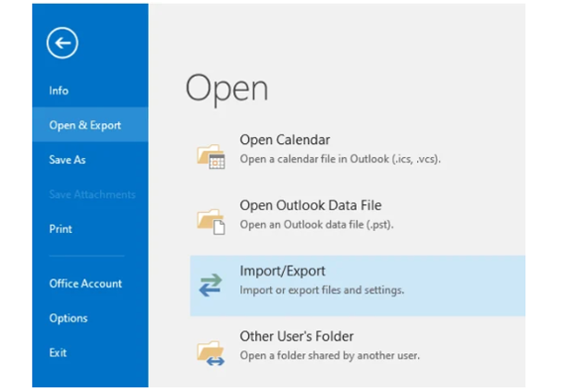This screenshot has width=577, height=392.
Task: Click the Open Outlook Data File title
Action: coord(311,205)
